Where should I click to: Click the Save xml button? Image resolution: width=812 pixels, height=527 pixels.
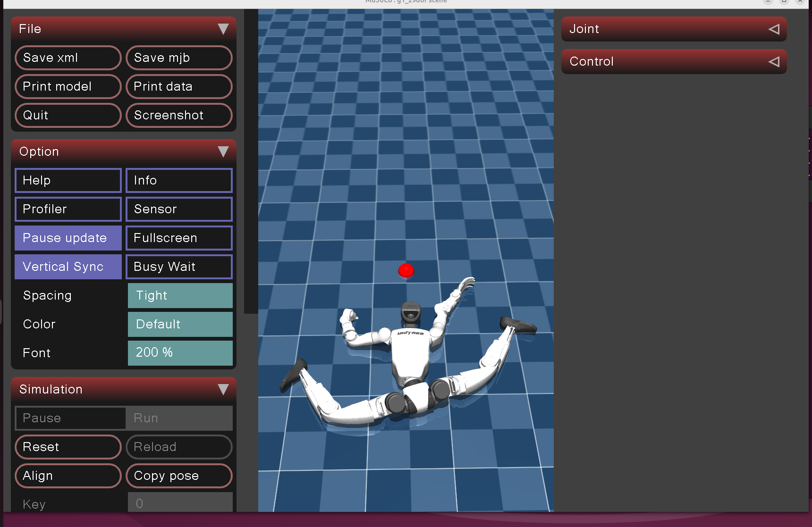coord(68,58)
